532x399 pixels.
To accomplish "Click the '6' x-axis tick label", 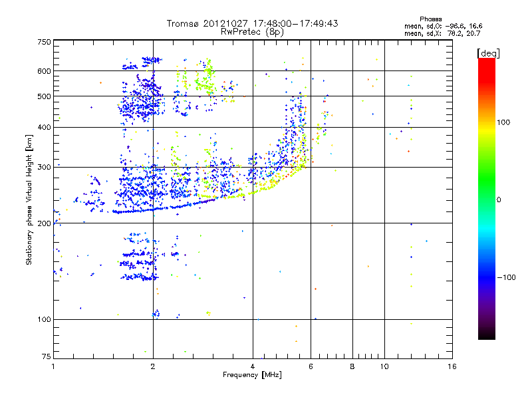I will 311,366.
